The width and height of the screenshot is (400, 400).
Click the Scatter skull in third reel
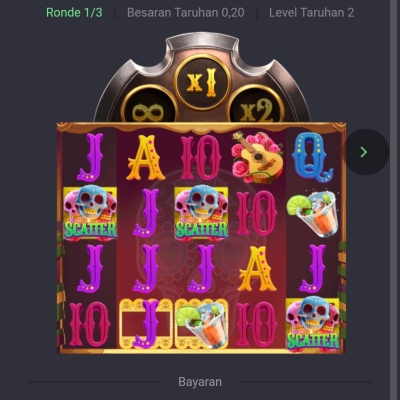(201, 213)
